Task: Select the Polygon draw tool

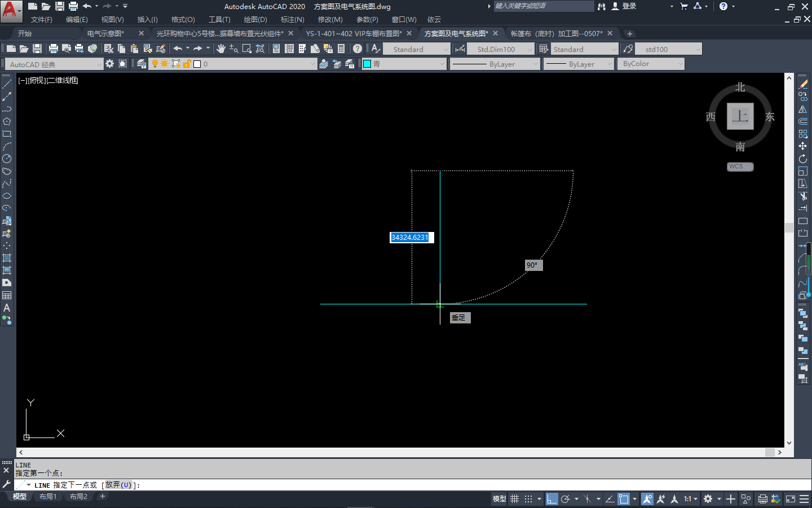Action: pos(7,121)
